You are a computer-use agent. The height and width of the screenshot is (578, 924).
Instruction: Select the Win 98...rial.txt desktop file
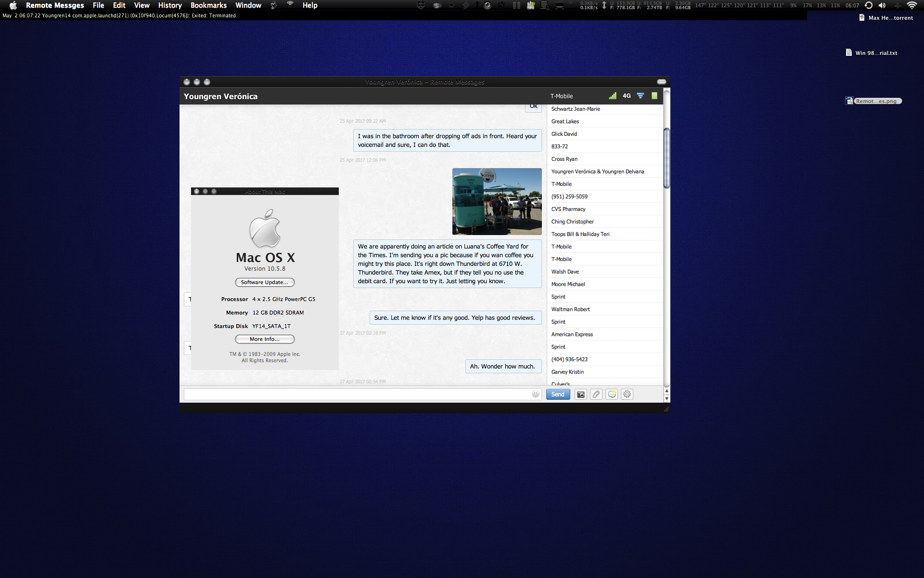[872, 53]
